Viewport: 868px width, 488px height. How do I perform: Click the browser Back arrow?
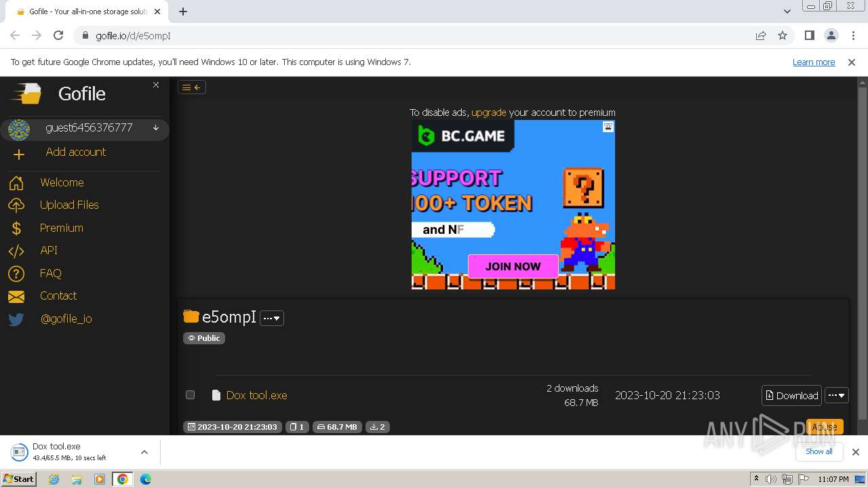[15, 35]
